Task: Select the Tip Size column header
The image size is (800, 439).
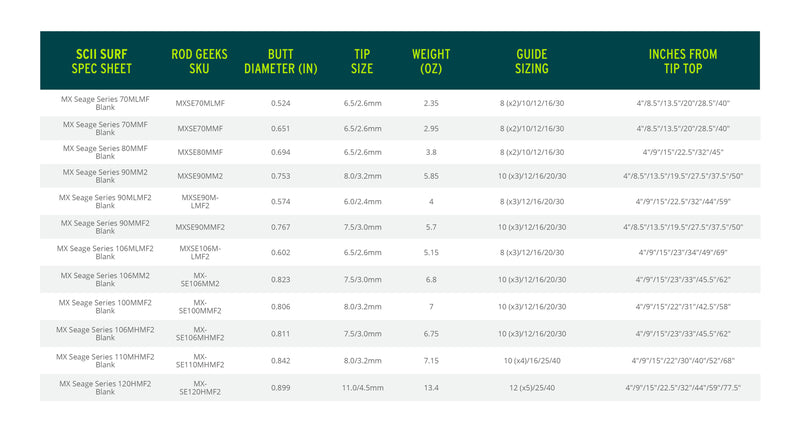Action: pyautogui.click(x=363, y=61)
